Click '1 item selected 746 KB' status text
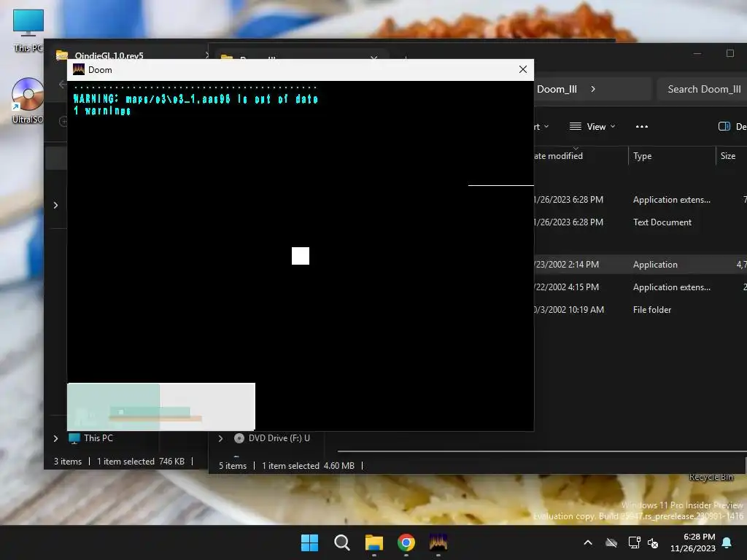The image size is (747, 560). click(x=141, y=462)
